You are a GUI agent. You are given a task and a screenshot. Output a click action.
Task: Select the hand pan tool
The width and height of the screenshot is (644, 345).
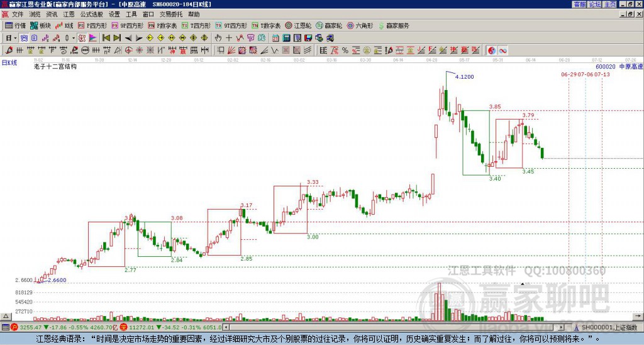218,38
